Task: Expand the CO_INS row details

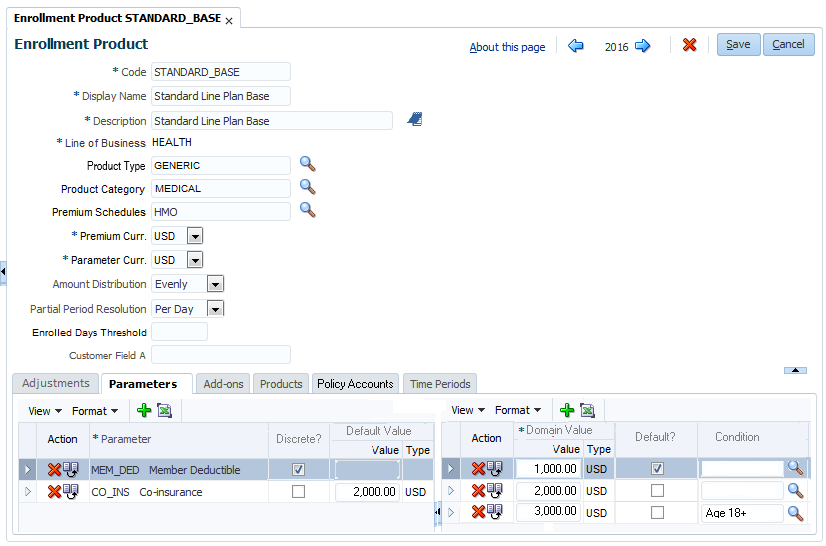Action: click(28, 492)
